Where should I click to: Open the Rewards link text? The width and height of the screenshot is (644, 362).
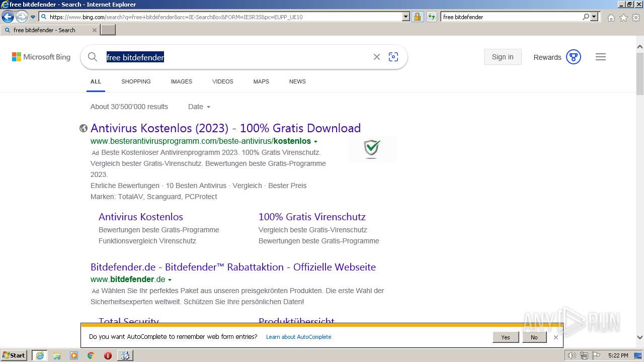point(547,57)
